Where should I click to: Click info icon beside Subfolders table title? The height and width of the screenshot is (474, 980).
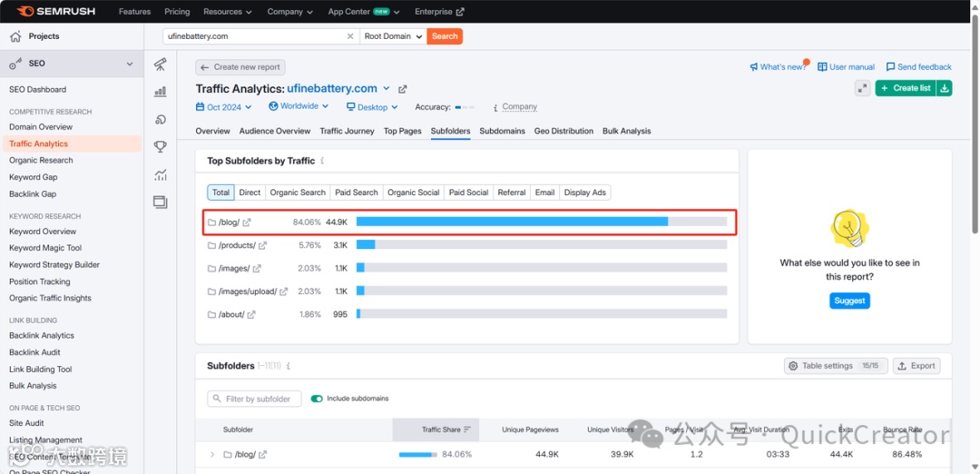pos(289,366)
